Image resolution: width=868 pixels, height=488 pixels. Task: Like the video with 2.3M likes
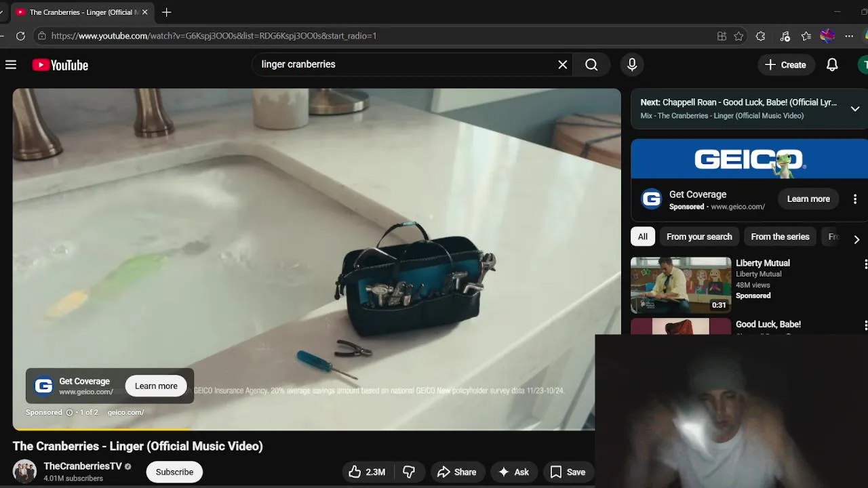tap(367, 472)
